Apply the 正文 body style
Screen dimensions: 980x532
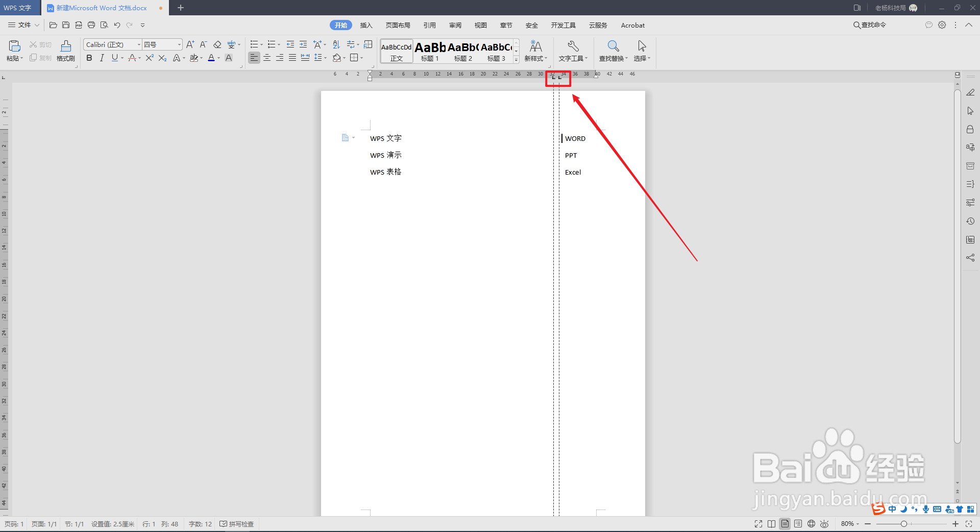click(397, 51)
